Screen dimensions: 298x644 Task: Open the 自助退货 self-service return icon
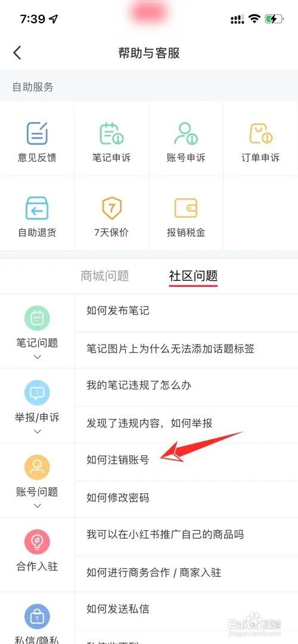coord(37,208)
